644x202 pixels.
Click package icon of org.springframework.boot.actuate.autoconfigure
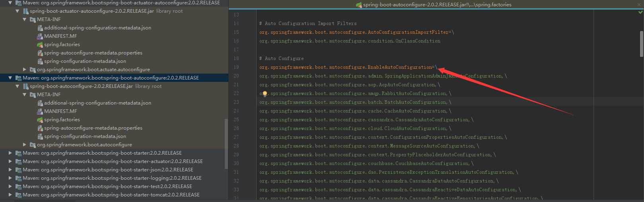click(33, 70)
